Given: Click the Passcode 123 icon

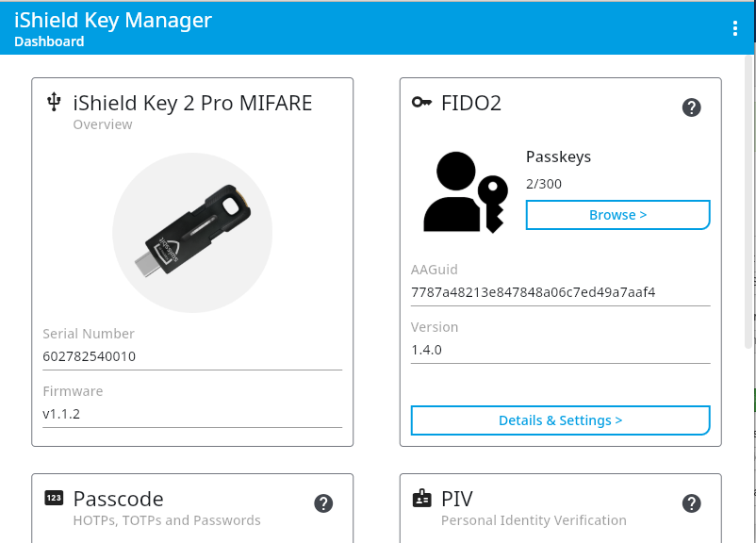Looking at the screenshot, I should [x=54, y=498].
